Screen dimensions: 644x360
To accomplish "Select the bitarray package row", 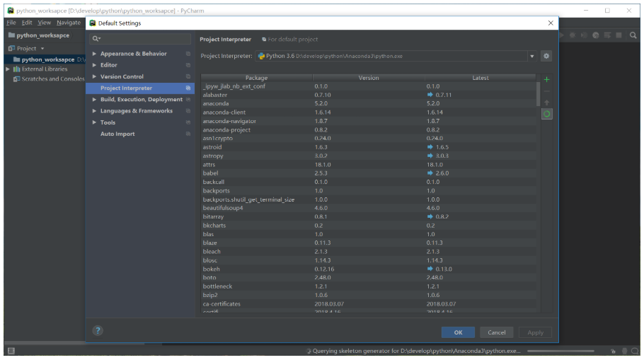I will (369, 216).
